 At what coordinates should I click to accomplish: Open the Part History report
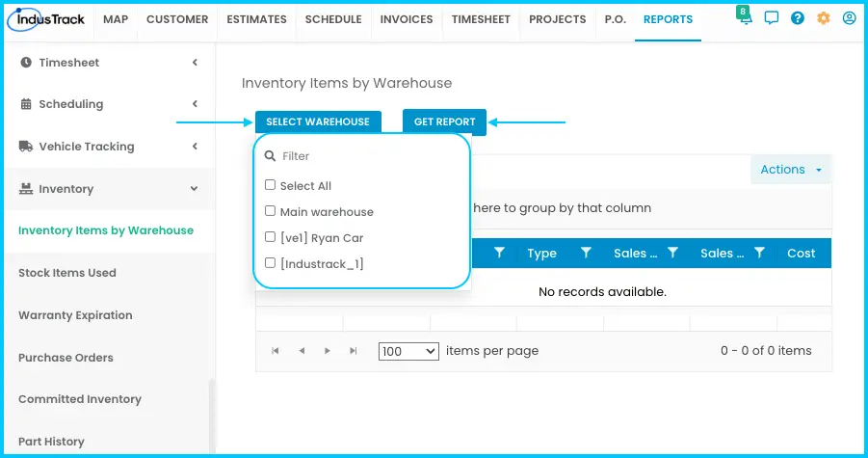[51, 442]
